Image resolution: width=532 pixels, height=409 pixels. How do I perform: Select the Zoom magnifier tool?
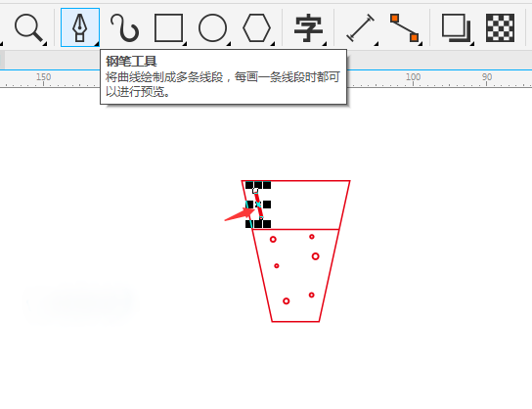(x=28, y=27)
